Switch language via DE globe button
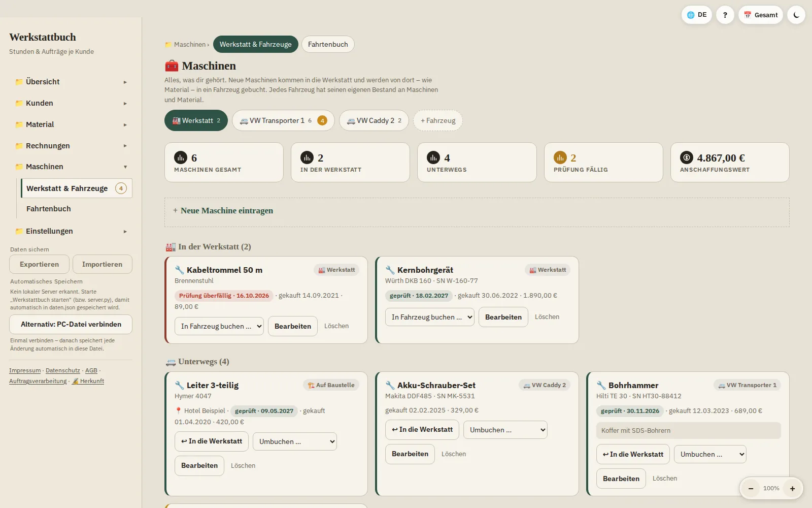This screenshot has height=508, width=812. coord(696,15)
